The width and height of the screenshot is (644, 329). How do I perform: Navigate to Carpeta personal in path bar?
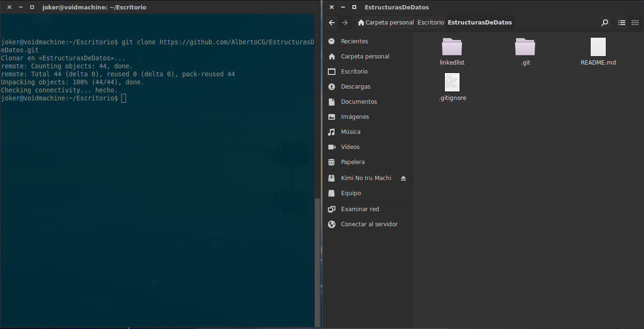(x=385, y=22)
